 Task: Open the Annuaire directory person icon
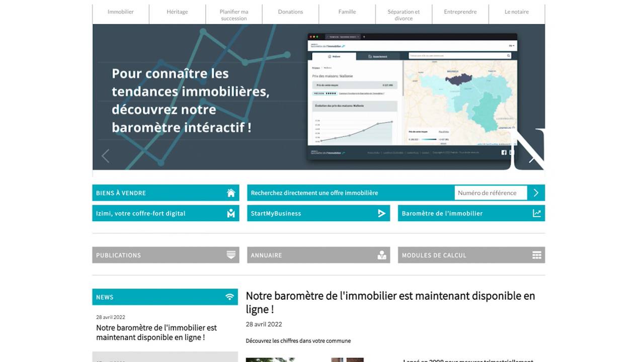tap(381, 255)
